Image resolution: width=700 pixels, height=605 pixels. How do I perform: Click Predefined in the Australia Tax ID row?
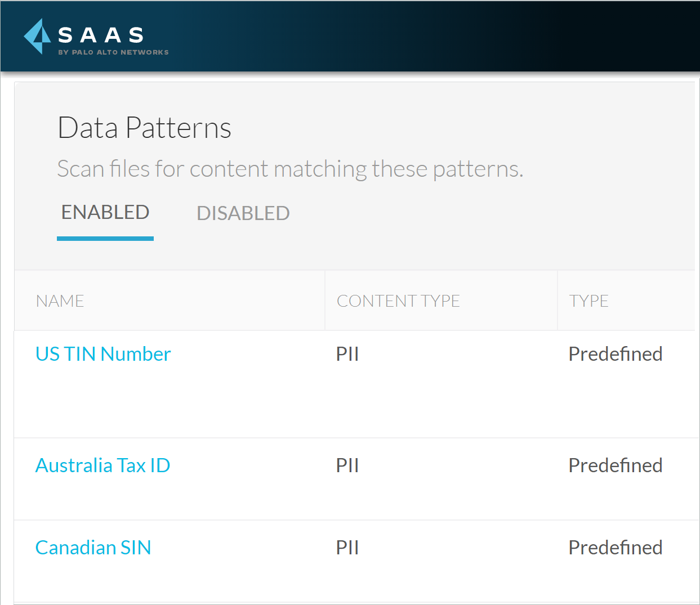pos(615,465)
